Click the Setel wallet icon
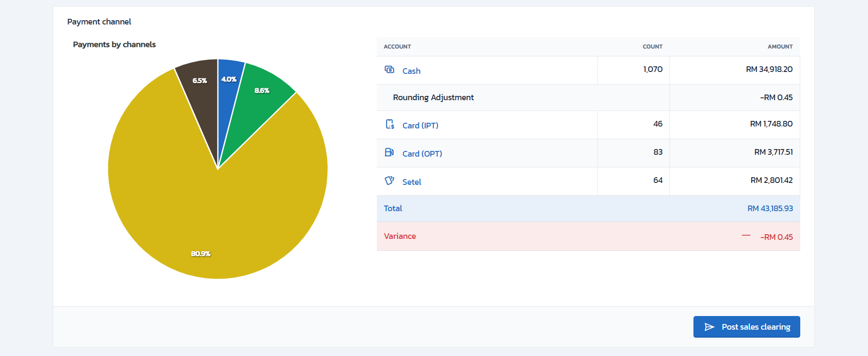The width and height of the screenshot is (868, 356). (x=389, y=181)
